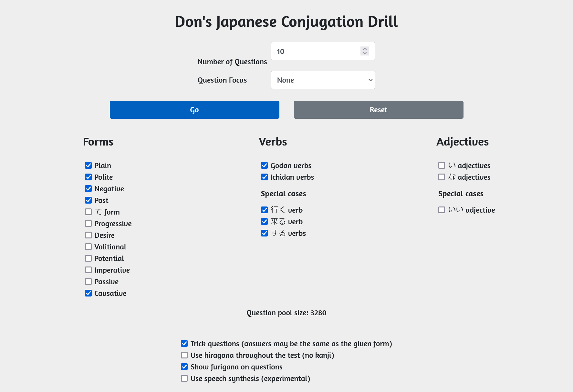Disable Trick questions option

click(x=184, y=344)
